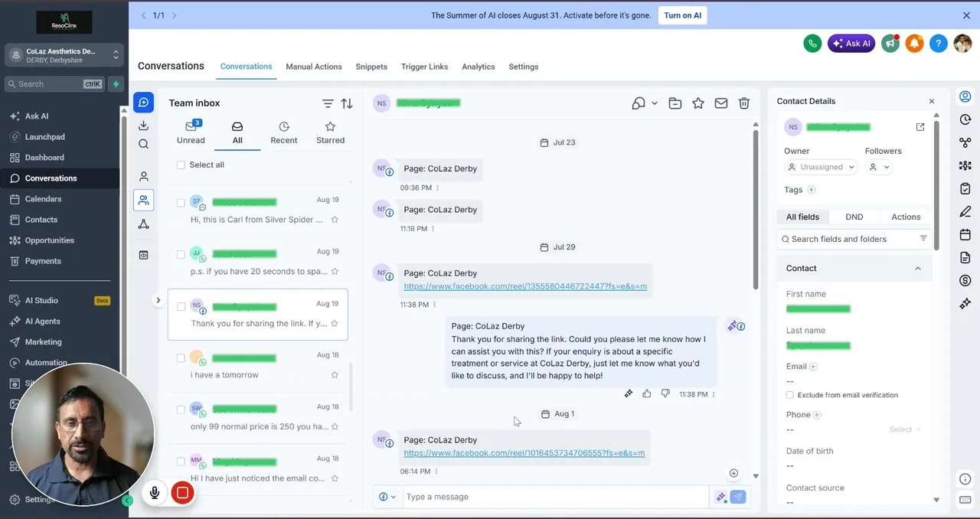
Task: Show the Starred inbox tab
Action: pyautogui.click(x=330, y=132)
